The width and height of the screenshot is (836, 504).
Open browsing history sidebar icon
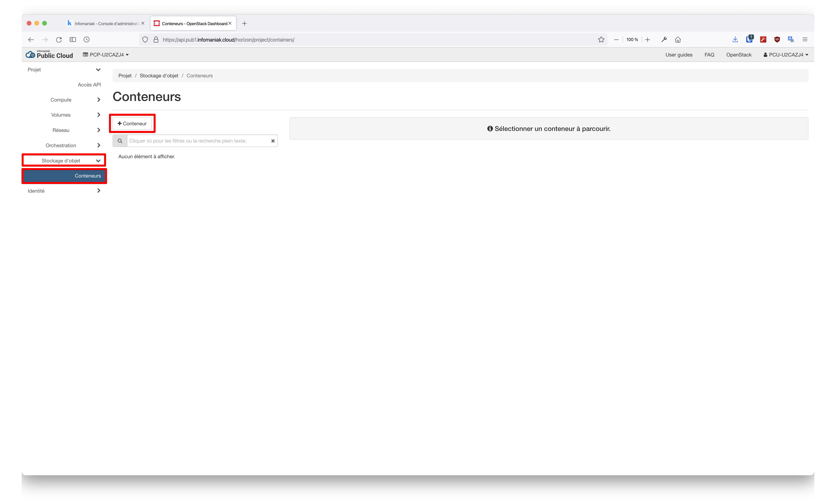(87, 39)
